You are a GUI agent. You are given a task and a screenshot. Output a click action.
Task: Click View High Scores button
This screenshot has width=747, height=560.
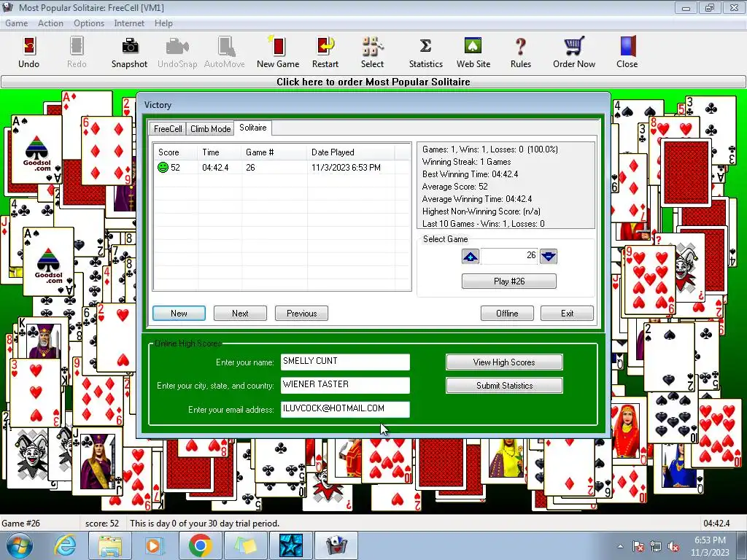504,362
